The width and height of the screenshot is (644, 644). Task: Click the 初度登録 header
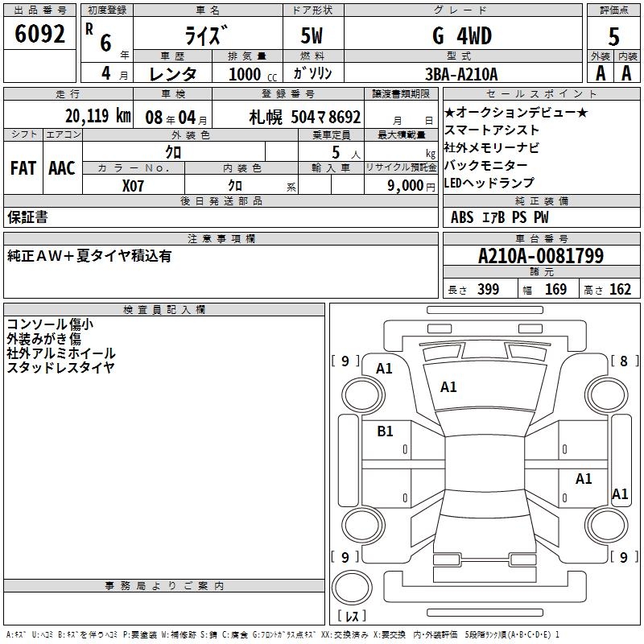point(107,10)
